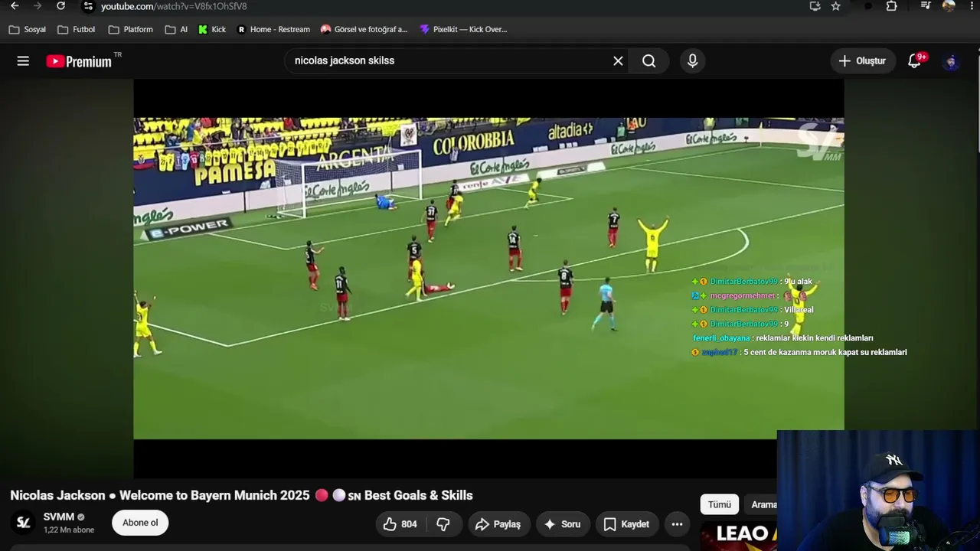The height and width of the screenshot is (551, 980).
Task: Like the video with thumbs up
Action: 400,524
